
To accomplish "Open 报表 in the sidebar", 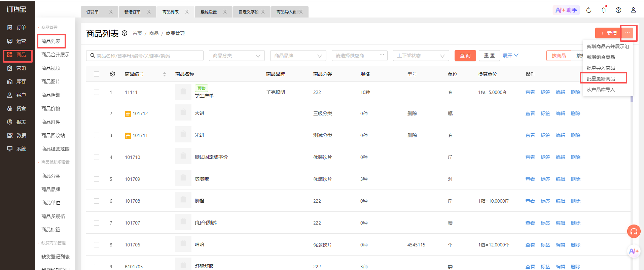I will click(x=16, y=122).
